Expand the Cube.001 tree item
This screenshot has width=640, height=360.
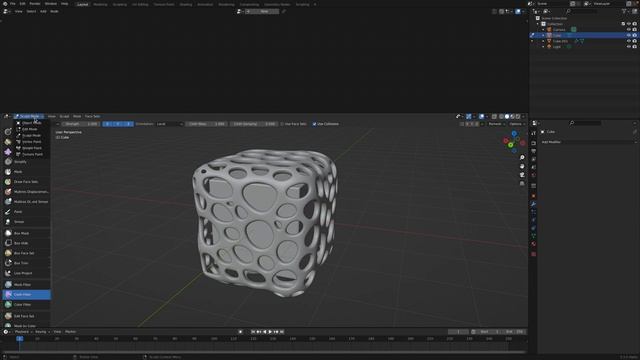point(543,41)
